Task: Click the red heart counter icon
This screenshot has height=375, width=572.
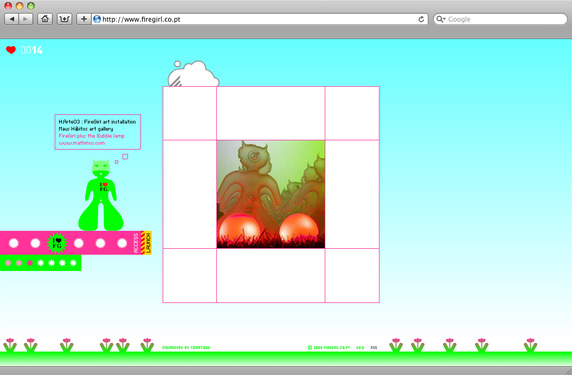Action: click(x=11, y=50)
